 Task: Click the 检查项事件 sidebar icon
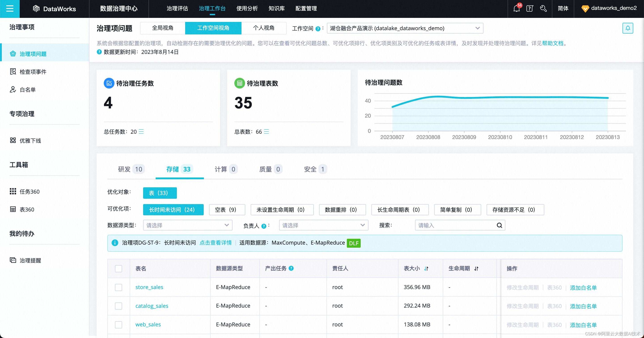tap(13, 72)
